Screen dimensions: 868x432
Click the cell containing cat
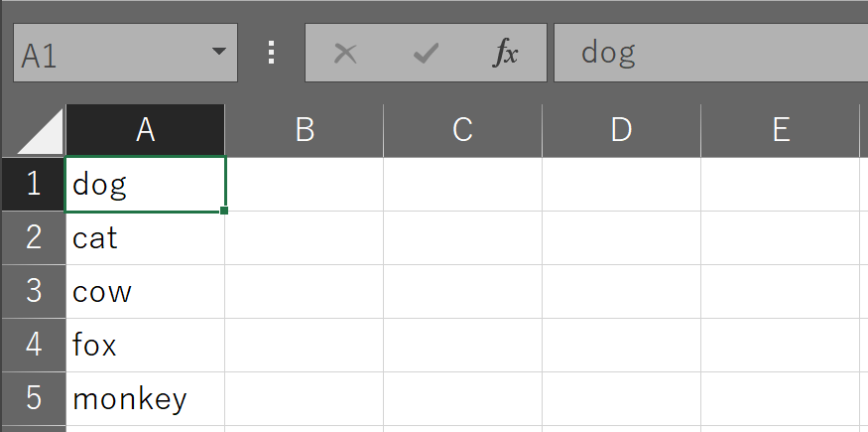[146, 238]
